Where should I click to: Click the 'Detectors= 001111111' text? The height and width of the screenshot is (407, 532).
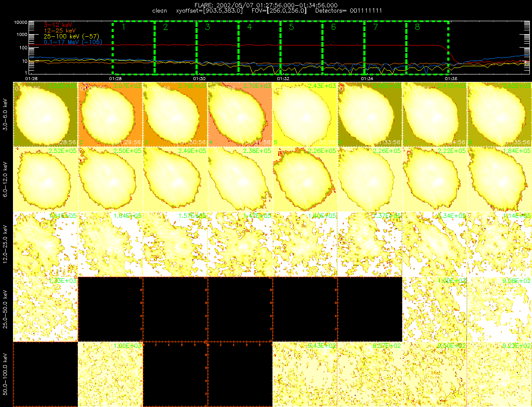point(349,10)
